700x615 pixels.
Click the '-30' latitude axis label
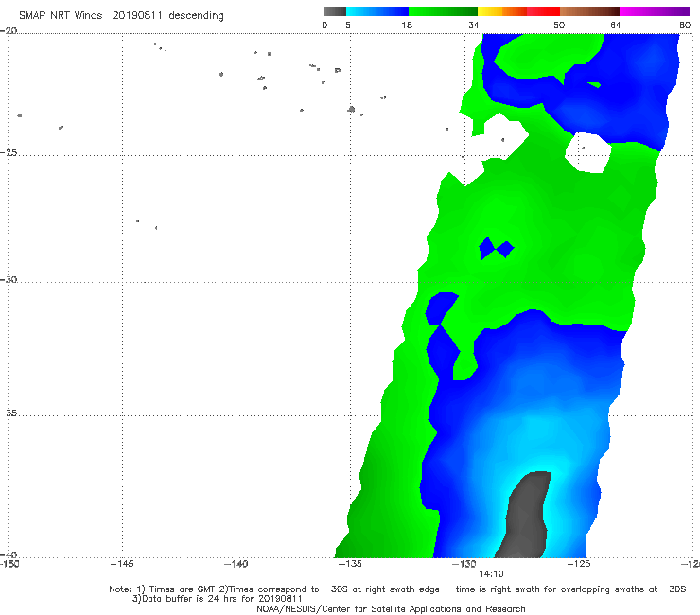[9, 279]
